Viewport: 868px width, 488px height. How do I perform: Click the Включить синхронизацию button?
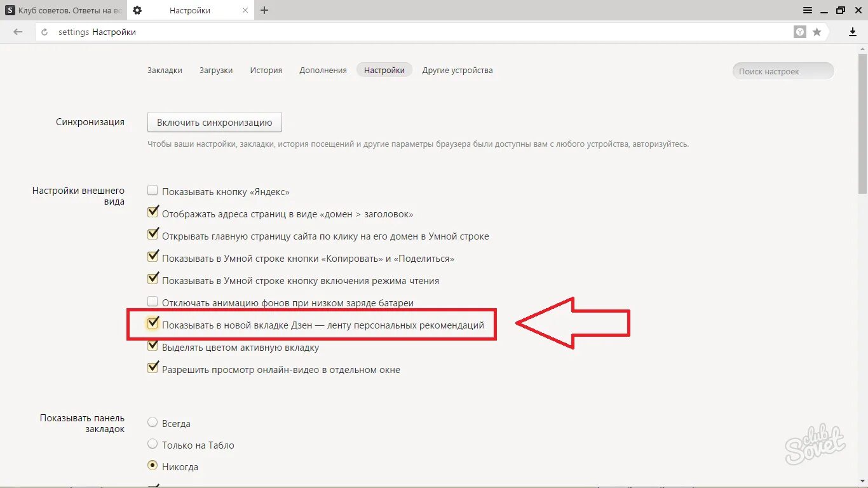(x=215, y=123)
